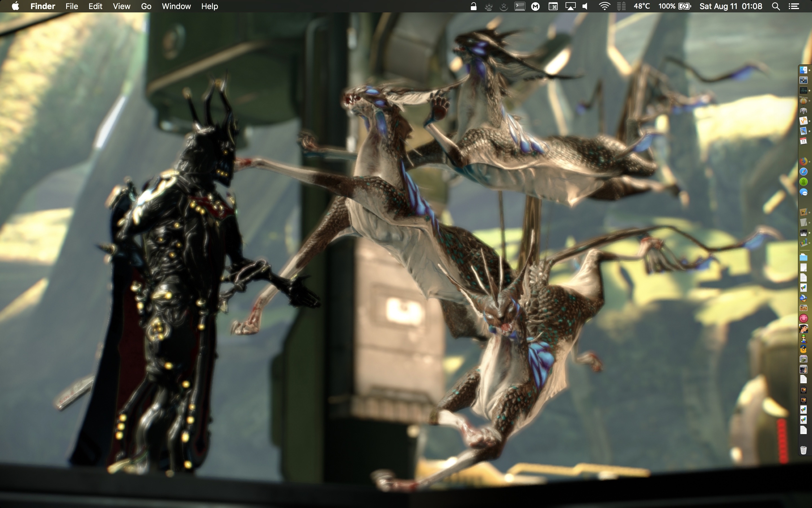This screenshot has height=508, width=812.
Task: Open the 100% battery status menu
Action: (674, 6)
